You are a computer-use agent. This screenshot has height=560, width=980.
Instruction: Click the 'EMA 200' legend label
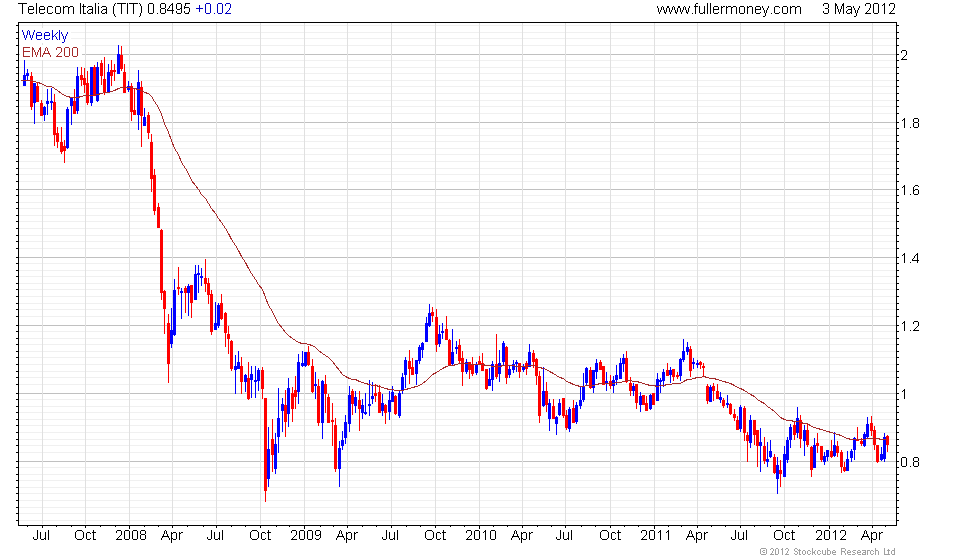[x=50, y=52]
